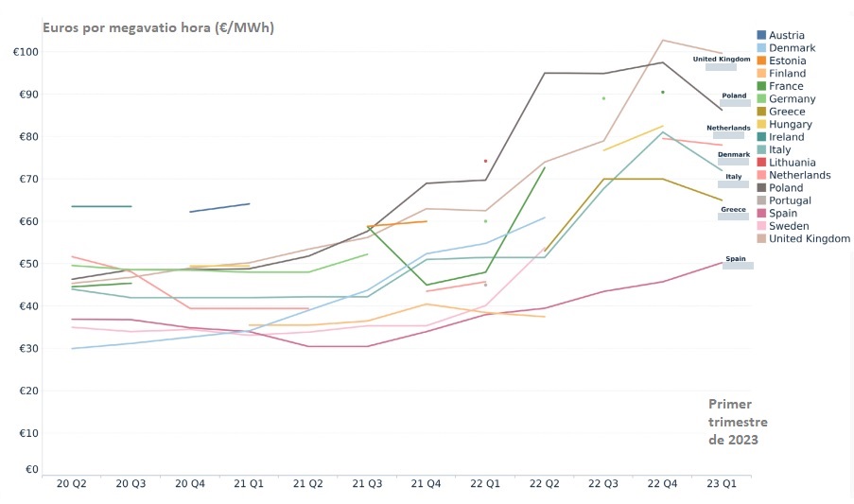Select the France green legend swatch
The width and height of the screenshot is (854, 504).
click(x=760, y=86)
